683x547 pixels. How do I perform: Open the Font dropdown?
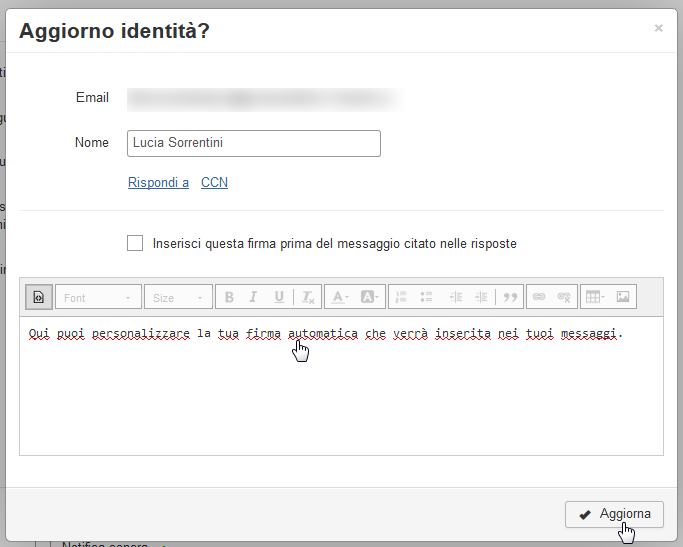coord(98,297)
